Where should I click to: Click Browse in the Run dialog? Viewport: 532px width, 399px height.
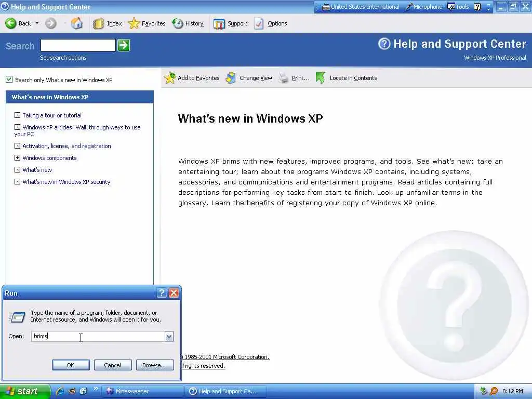[155, 365]
